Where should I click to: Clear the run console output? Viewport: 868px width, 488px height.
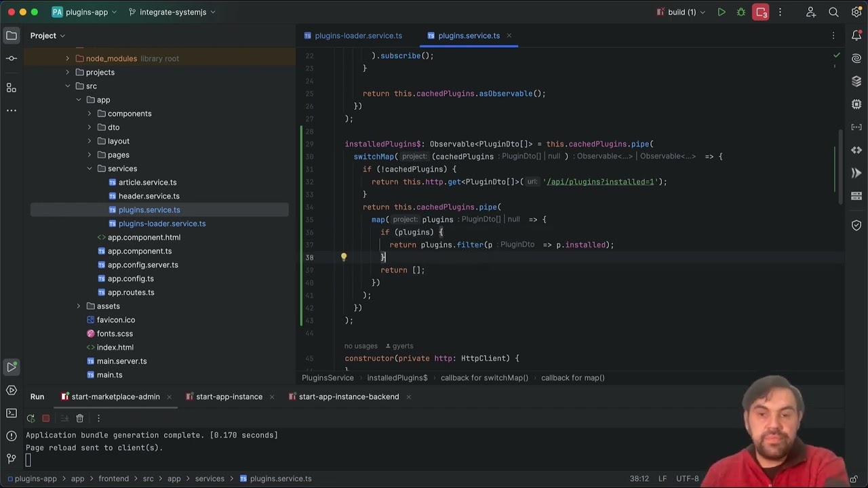click(x=79, y=418)
